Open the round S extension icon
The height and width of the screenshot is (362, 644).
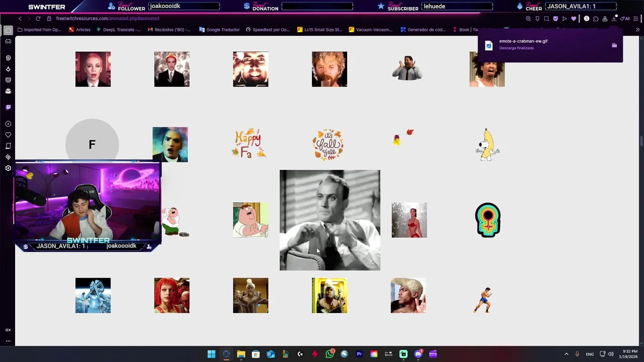587,19
